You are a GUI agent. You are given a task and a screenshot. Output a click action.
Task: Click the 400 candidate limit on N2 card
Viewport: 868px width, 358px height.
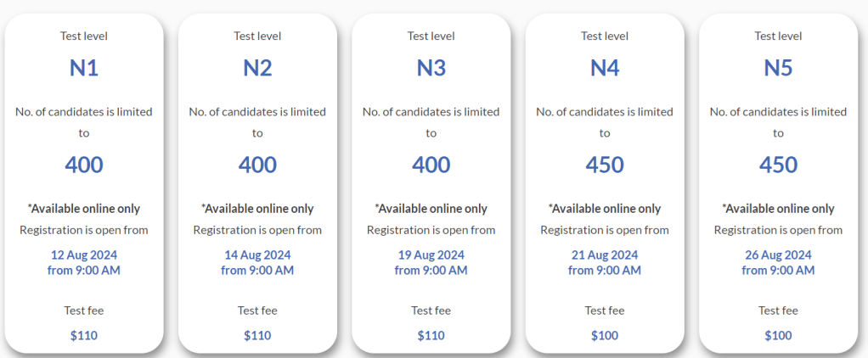click(x=257, y=165)
